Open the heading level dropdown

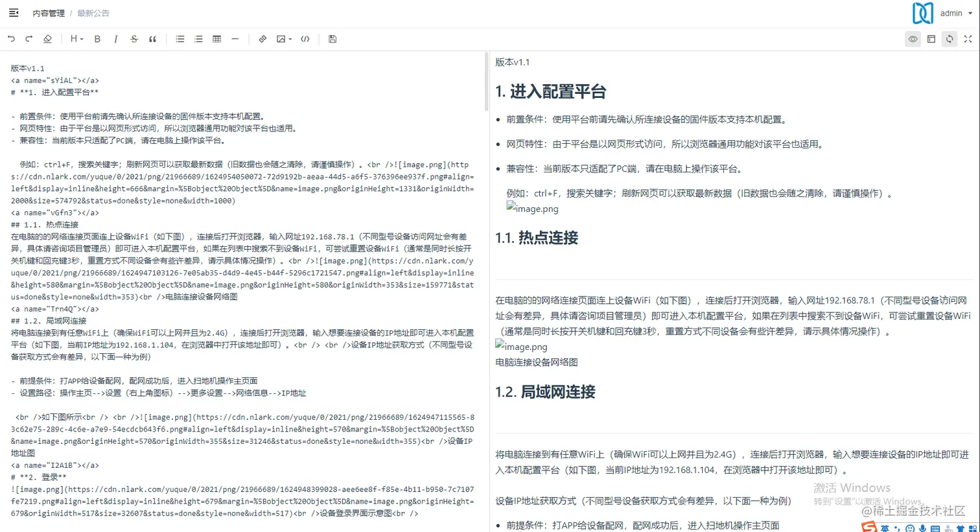click(x=75, y=39)
